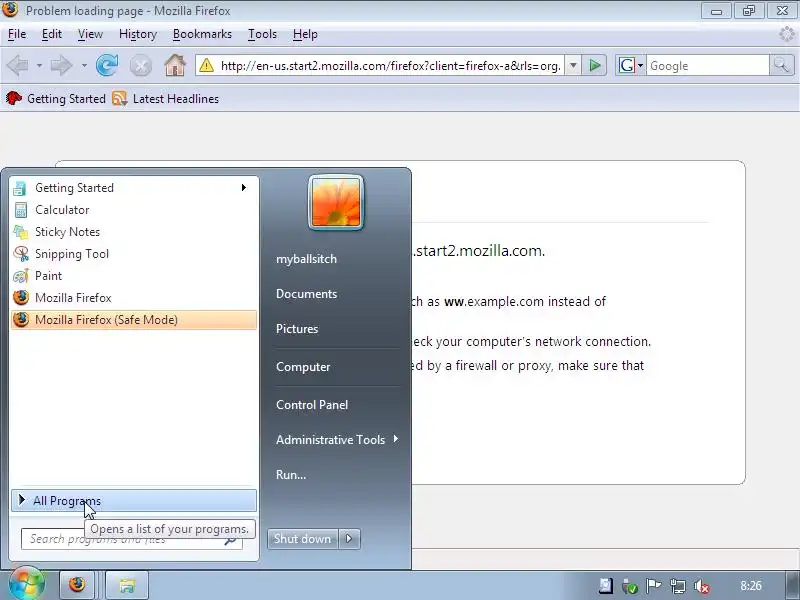This screenshot has width=800, height=600.
Task: Open the Latest Headlines feed bookmark
Action: click(x=165, y=98)
